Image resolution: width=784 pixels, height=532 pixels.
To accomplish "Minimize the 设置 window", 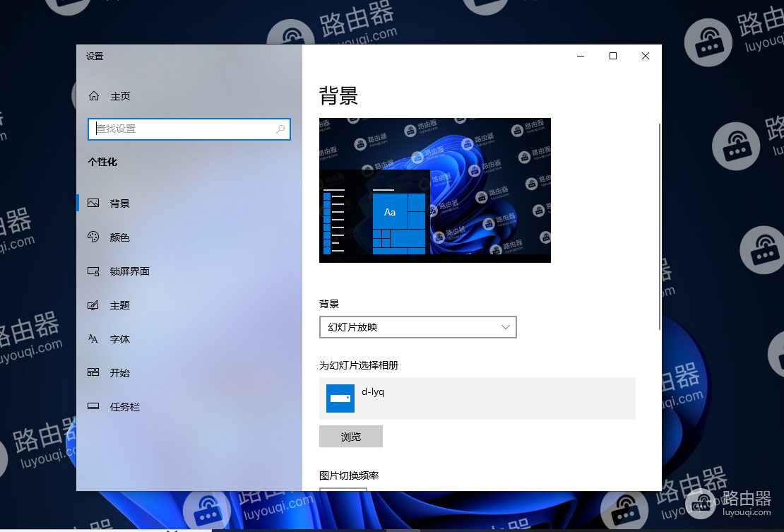I will pos(581,56).
